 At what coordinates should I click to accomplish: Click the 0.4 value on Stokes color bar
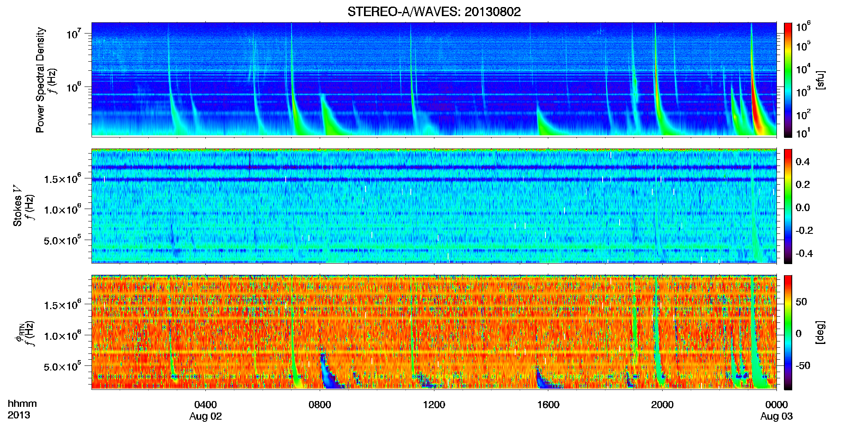coord(803,162)
